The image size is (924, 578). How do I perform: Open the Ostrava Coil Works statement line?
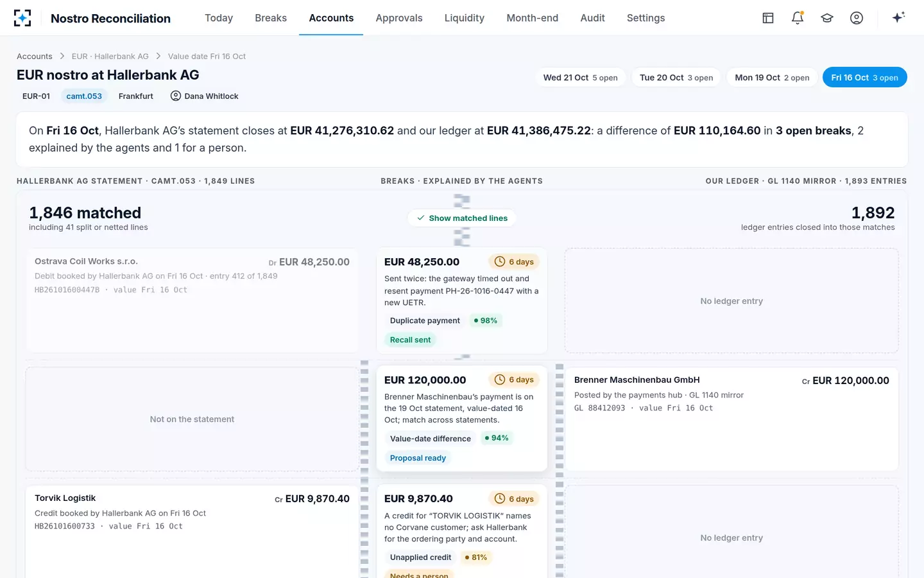click(192, 301)
